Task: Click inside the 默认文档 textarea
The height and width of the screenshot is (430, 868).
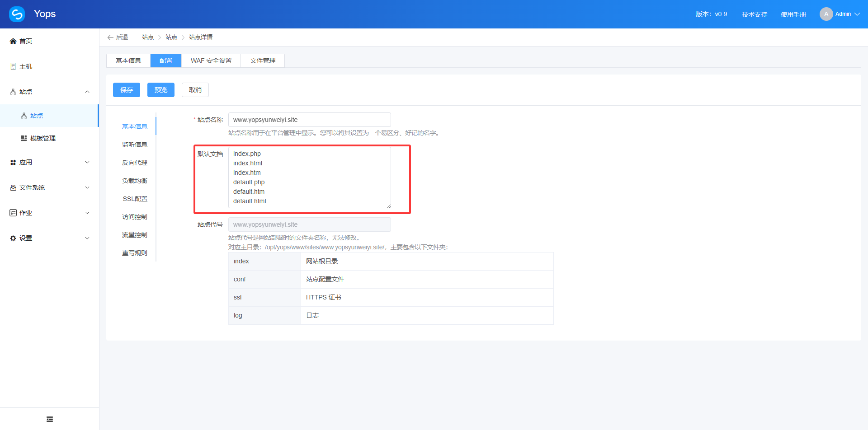Action: coord(309,177)
